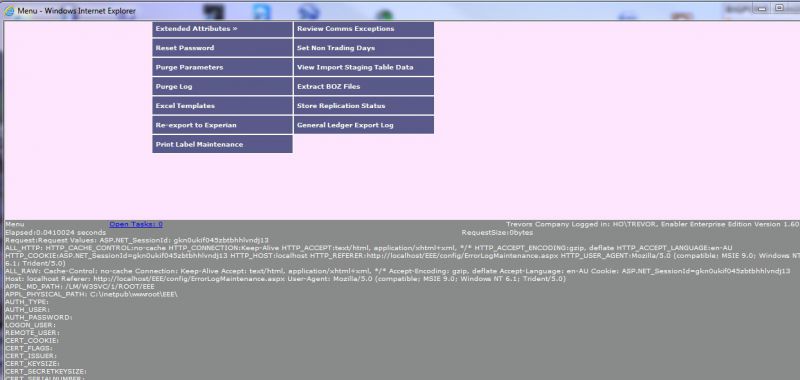
Task: Click the 'CERT_SECRETKEYSIZE:' line
Action: pyautogui.click(x=45, y=371)
